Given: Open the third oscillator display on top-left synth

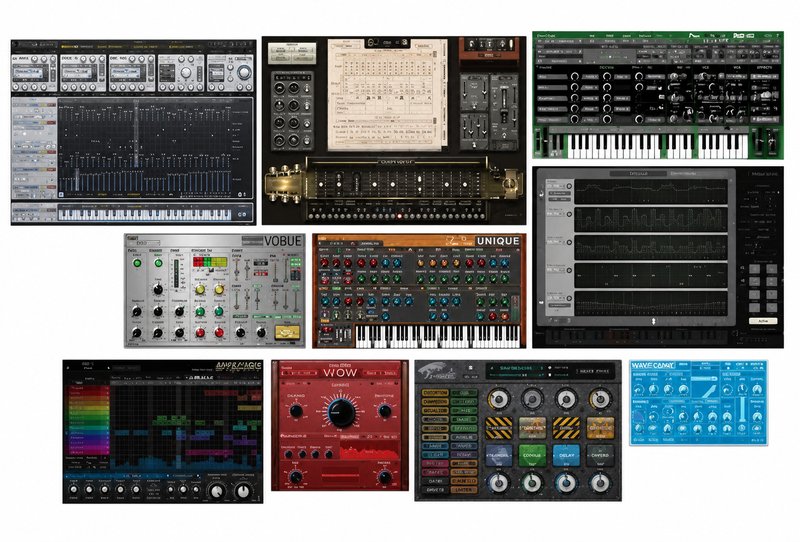Looking at the screenshot, I should pyautogui.click(x=127, y=72).
